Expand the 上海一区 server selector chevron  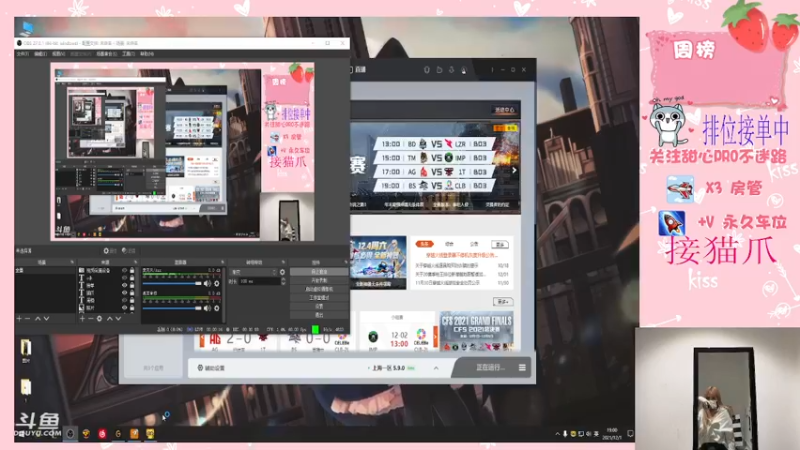[436, 368]
